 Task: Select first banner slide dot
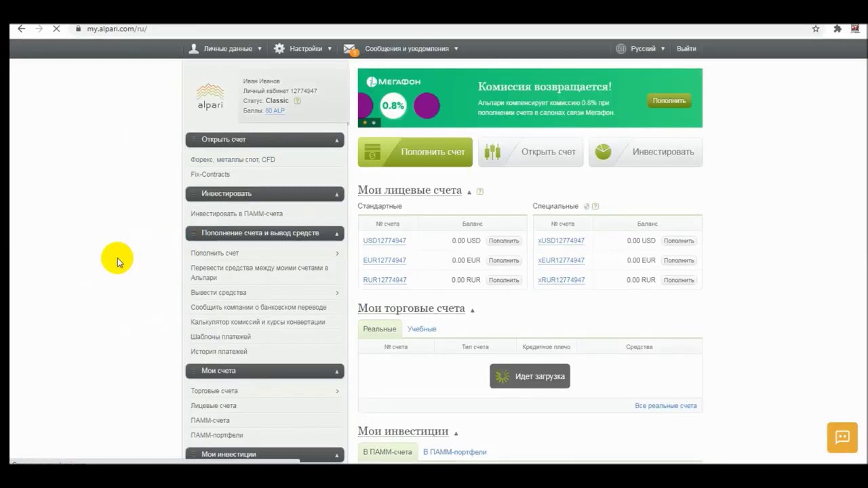[x=366, y=123]
